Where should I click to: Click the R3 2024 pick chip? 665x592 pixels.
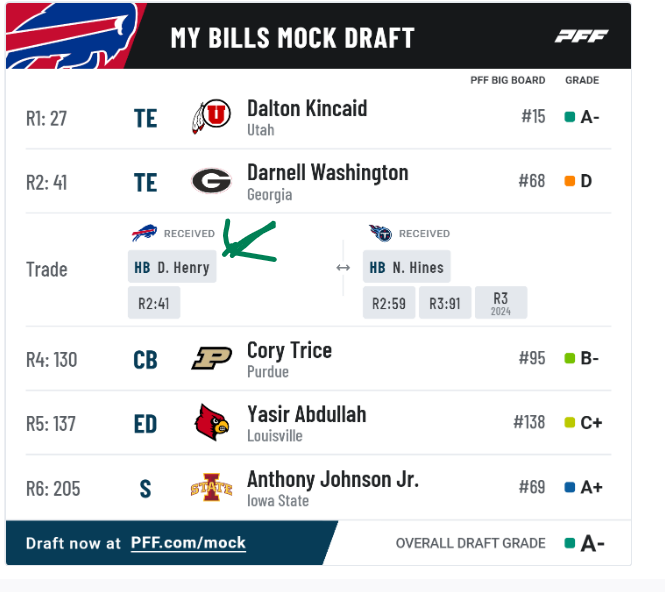tap(501, 303)
